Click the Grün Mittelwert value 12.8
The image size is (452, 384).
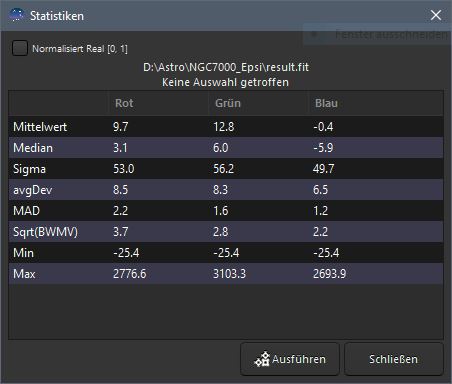(x=224, y=127)
